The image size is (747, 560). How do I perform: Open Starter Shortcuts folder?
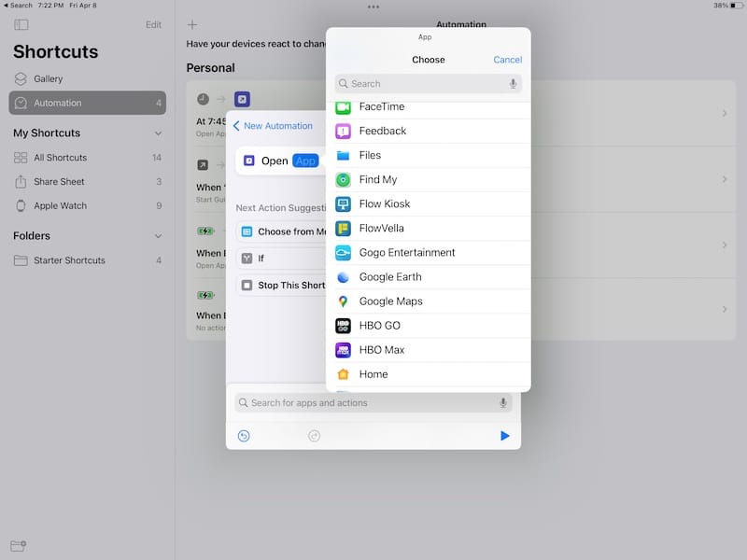point(88,260)
